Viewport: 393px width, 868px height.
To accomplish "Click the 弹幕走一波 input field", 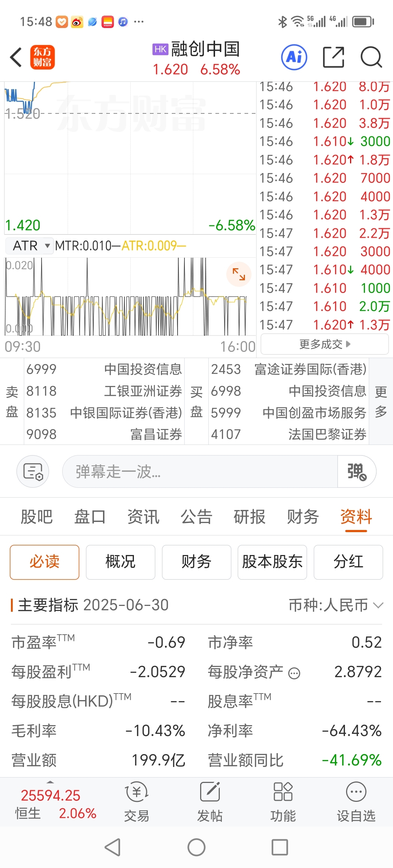I will click(x=200, y=471).
